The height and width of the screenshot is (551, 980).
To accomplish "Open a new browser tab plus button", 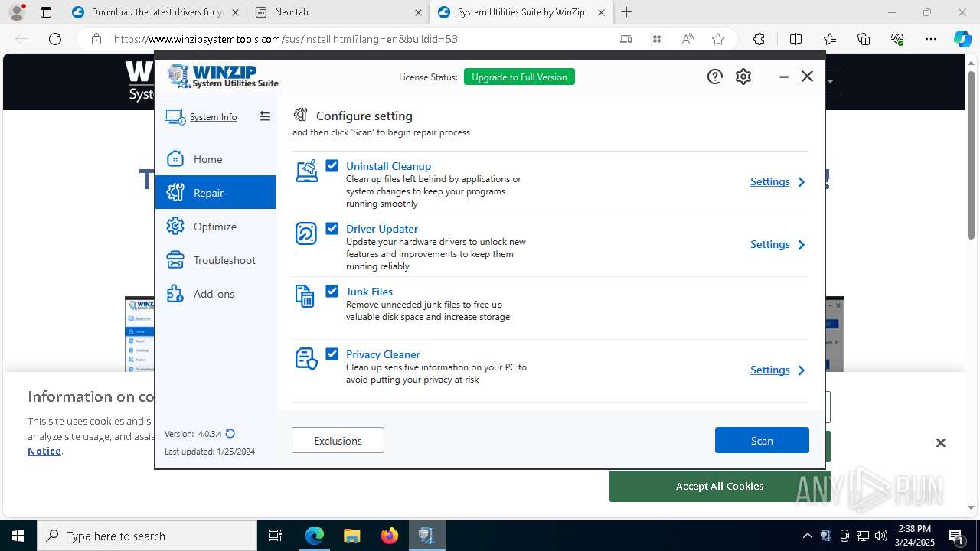I will (x=626, y=12).
